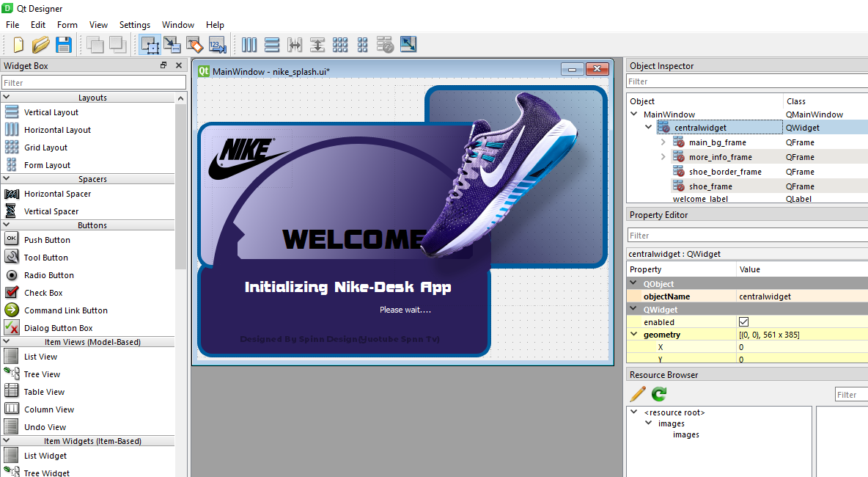Toggle the enabled property checkbox
This screenshot has width=868, height=477.
(x=743, y=322)
